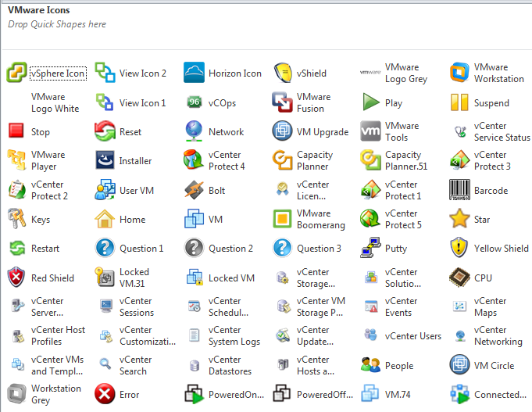Pick the CPU chip icon
The height and width of the screenshot is (412, 532).
pos(459,278)
